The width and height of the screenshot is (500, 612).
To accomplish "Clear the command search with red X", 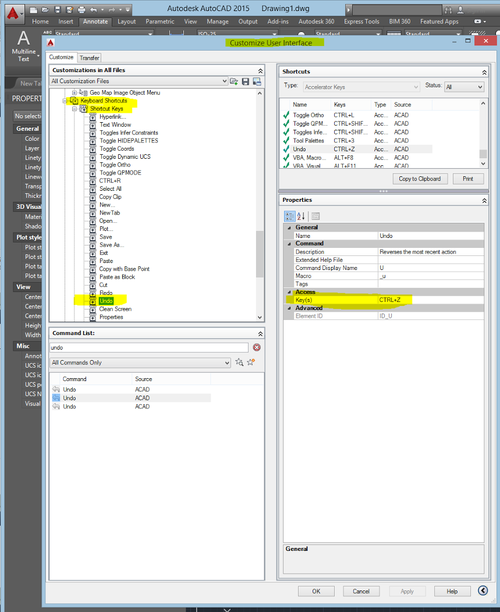I will point(256,347).
